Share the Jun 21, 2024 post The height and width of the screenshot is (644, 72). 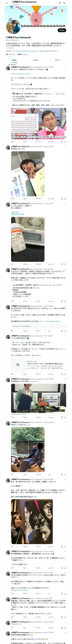click(65, 264)
